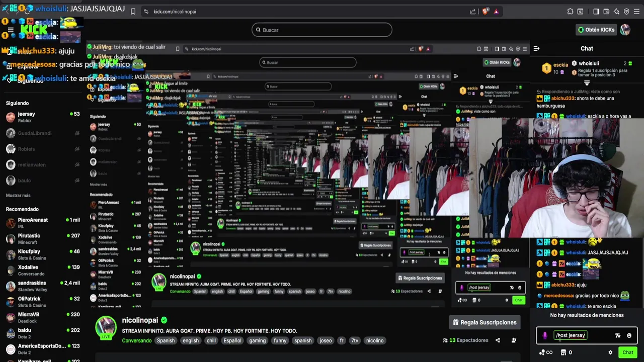The width and height of the screenshot is (644, 362).
Task: Open the browser main hamburger menu
Action: (636, 12)
